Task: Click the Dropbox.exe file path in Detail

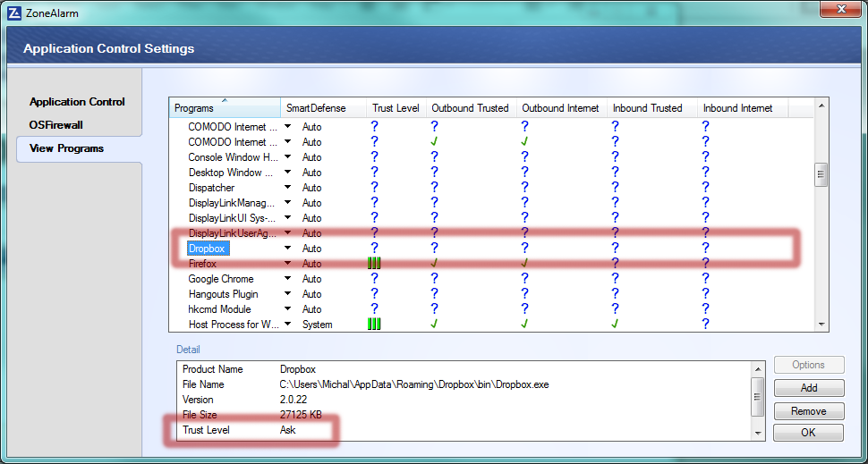Action: click(414, 384)
